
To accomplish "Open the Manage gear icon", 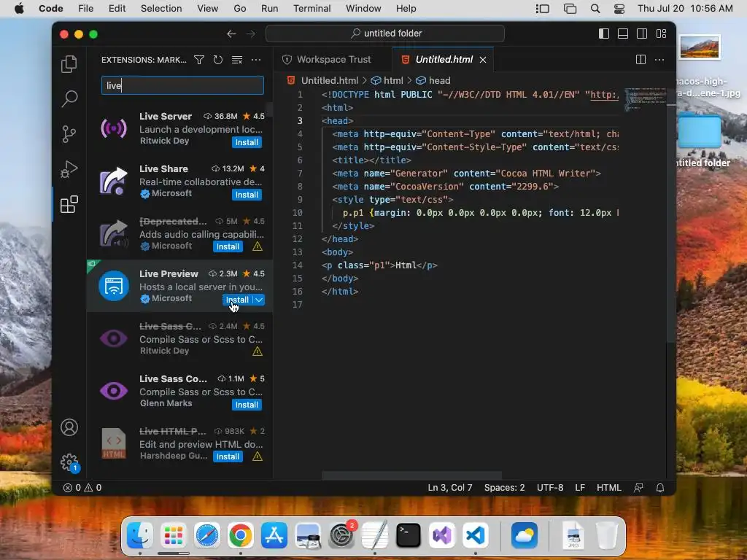I will [x=69, y=462].
